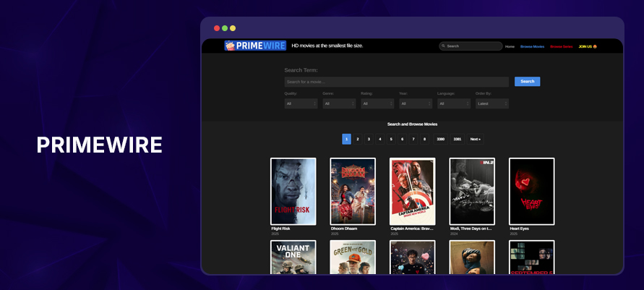Screen dimensions: 644x290
Task: Open the Flight Risk movie poster
Action: pos(293,192)
